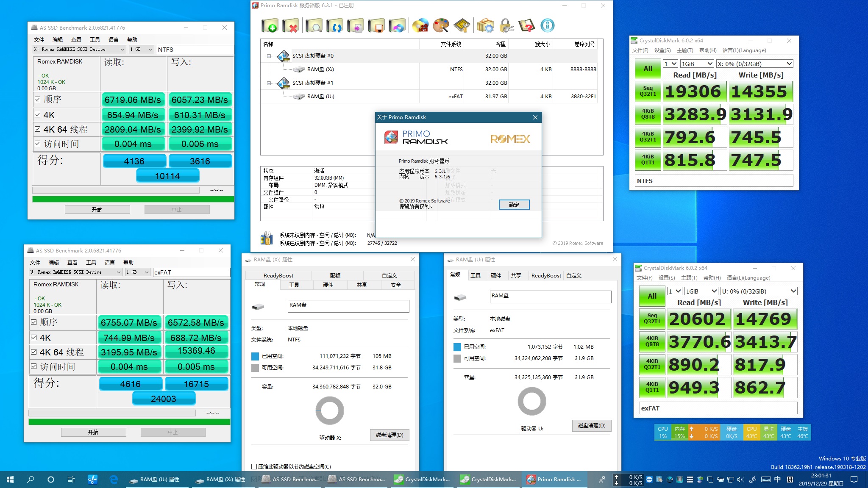Enable 压缩此驱动器以节约磁盘空间 checkbox
The height and width of the screenshot is (488, 868).
[x=254, y=466]
